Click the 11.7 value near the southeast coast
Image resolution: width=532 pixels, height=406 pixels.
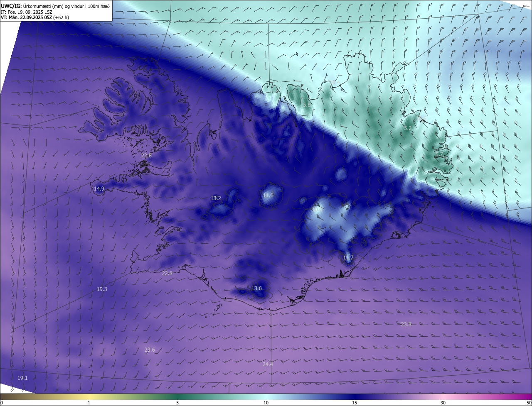[348, 258]
